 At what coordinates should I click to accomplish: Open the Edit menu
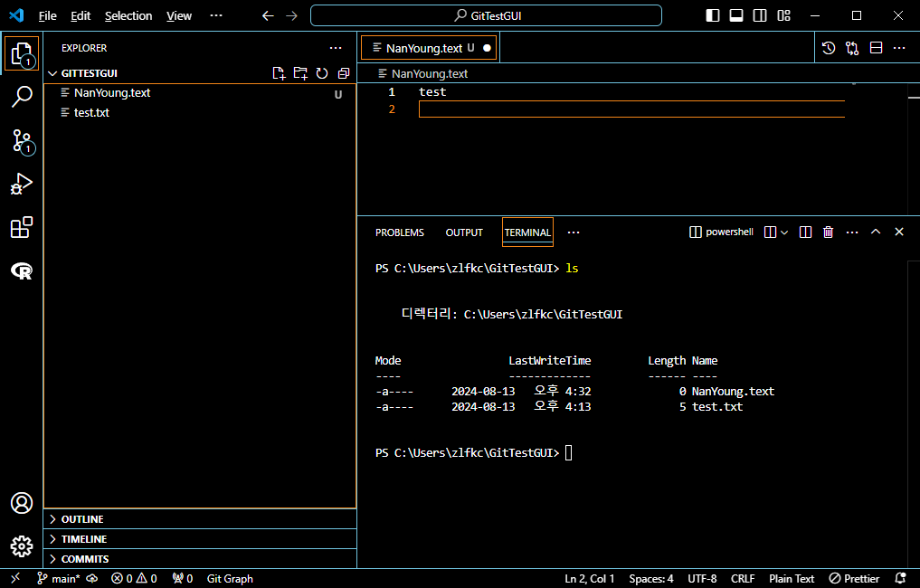(x=81, y=16)
